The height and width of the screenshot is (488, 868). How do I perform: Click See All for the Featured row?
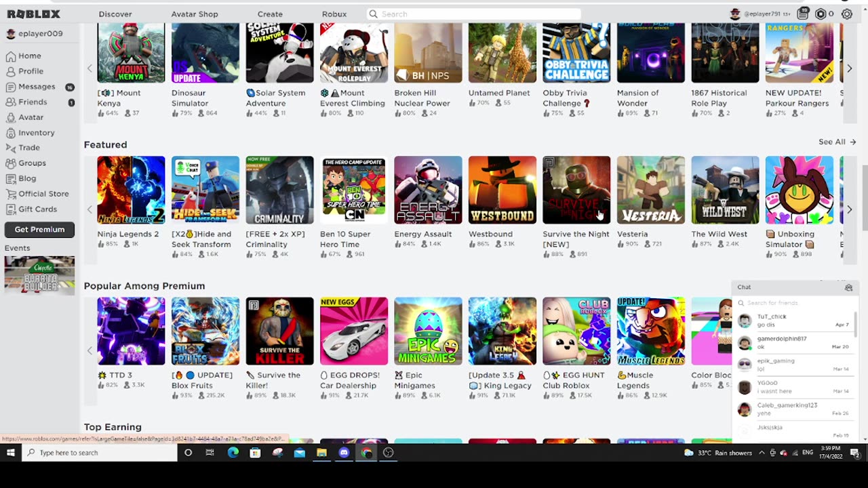coord(837,142)
